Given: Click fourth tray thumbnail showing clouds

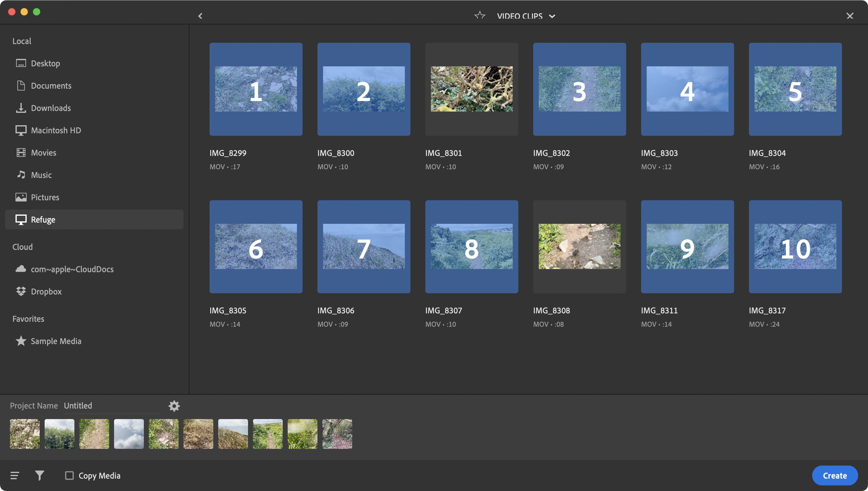Looking at the screenshot, I should [x=129, y=434].
